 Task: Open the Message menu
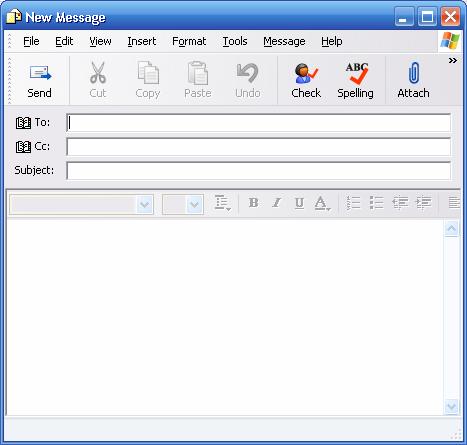(284, 41)
